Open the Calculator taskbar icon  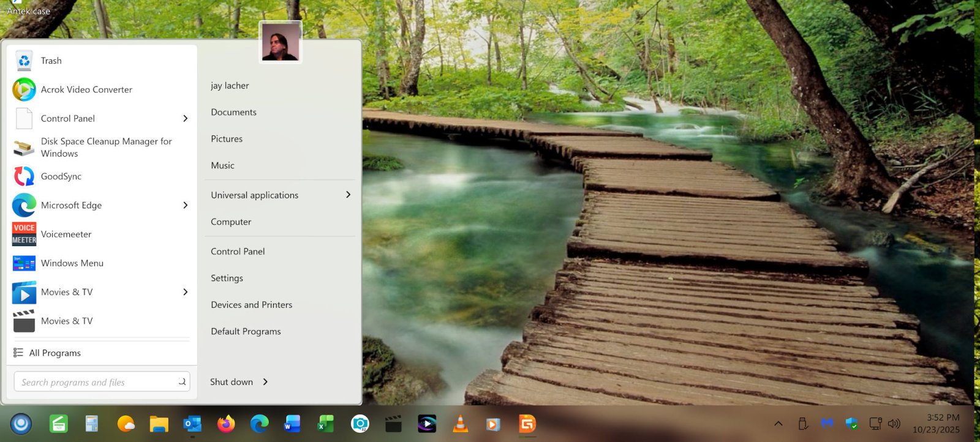coord(92,424)
